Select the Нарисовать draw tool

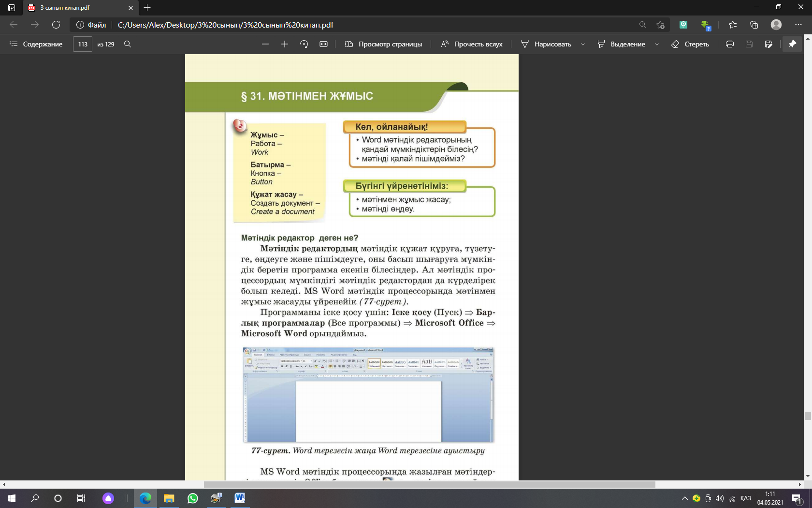point(546,44)
